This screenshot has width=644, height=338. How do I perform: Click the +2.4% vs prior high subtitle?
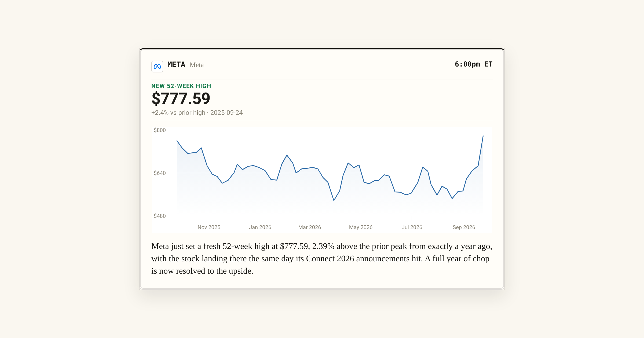197,113
